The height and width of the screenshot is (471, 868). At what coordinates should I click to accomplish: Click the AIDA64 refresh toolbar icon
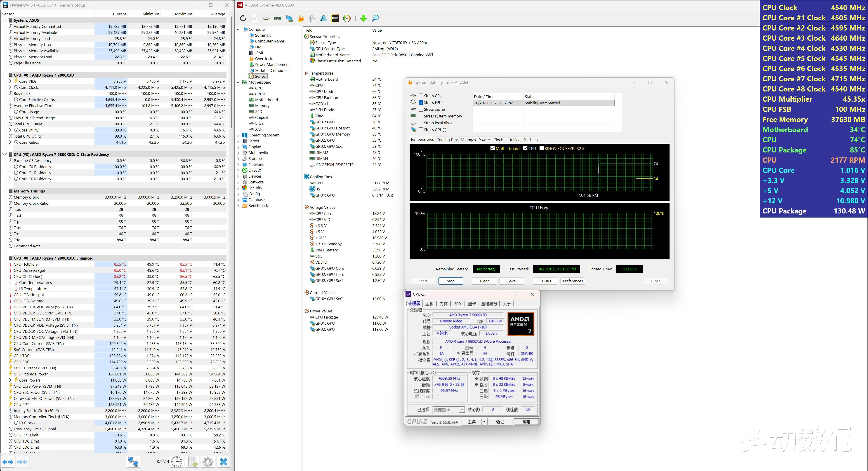(243, 19)
